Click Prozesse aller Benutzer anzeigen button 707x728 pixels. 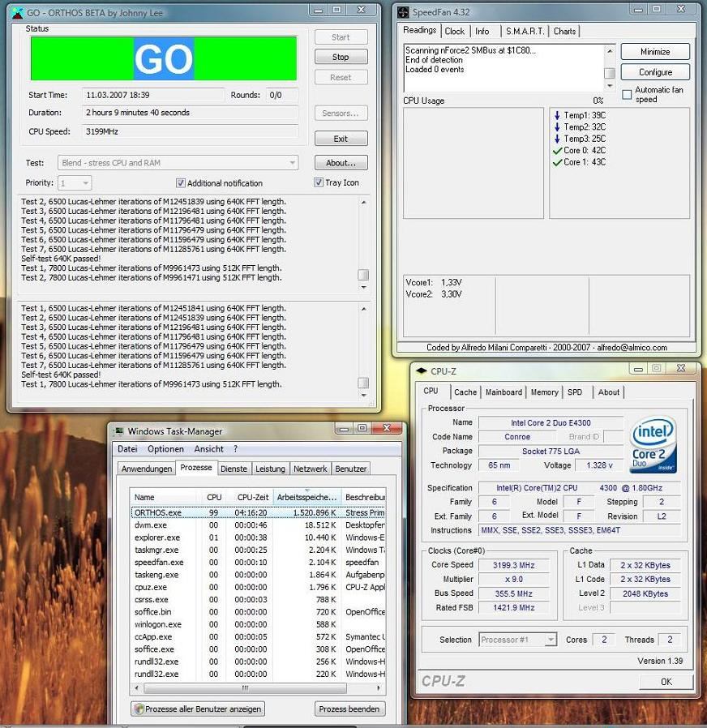pyautogui.click(x=198, y=709)
